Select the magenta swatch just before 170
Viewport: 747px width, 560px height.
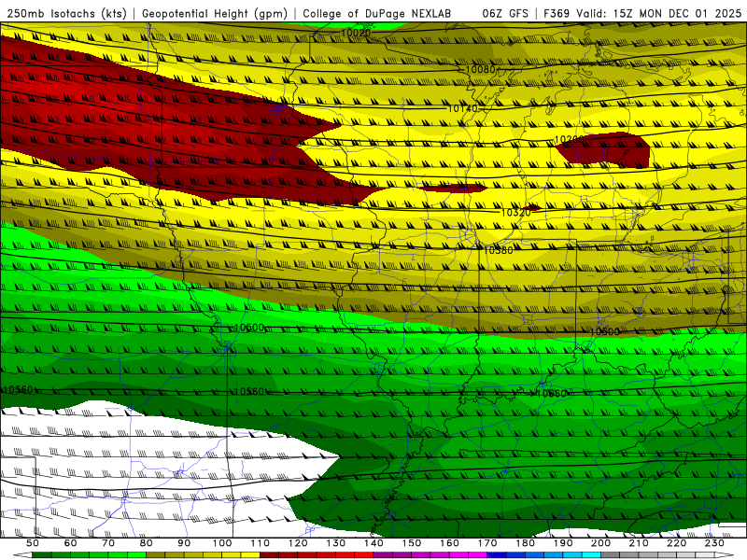[478, 555]
